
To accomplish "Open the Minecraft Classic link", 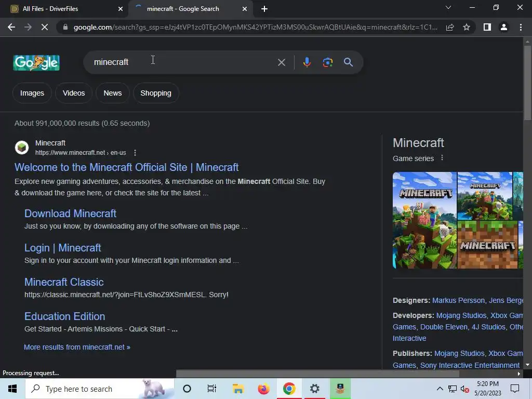I will click(x=64, y=282).
